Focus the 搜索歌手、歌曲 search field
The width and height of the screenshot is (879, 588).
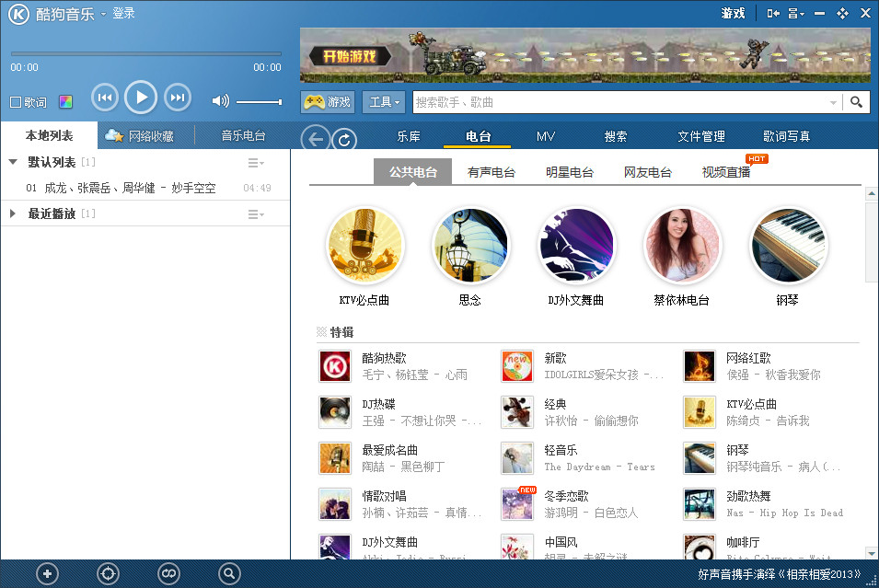pyautogui.click(x=619, y=102)
